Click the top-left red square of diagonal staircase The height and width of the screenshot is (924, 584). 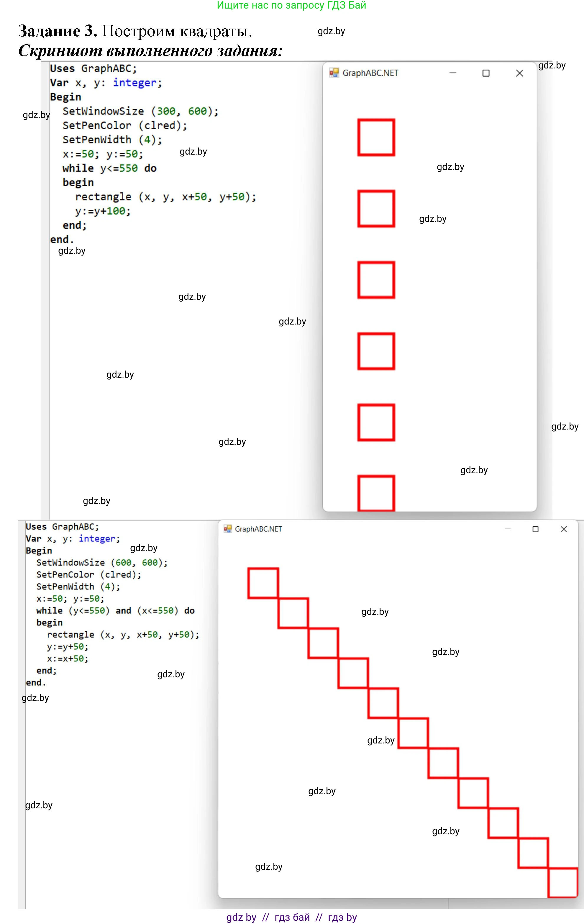[263, 583]
